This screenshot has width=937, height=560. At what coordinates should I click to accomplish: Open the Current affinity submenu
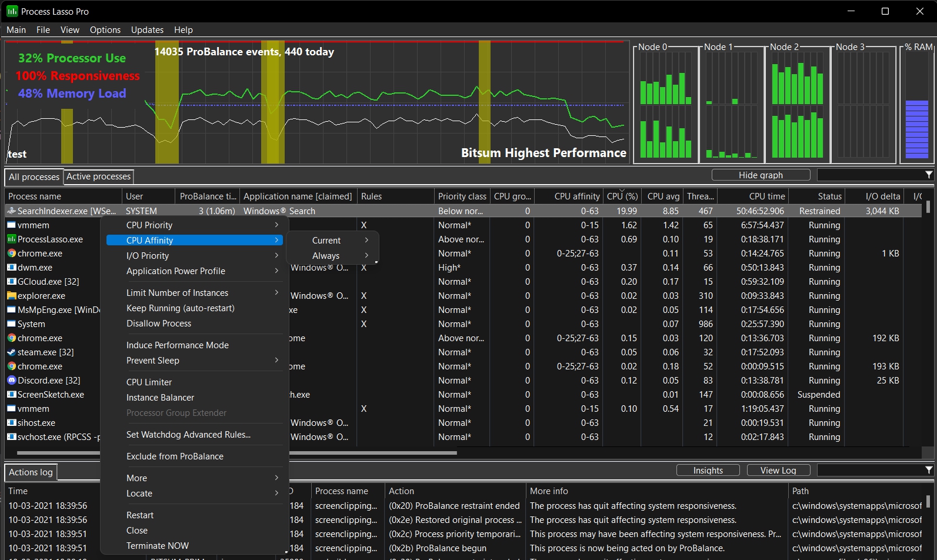point(332,240)
